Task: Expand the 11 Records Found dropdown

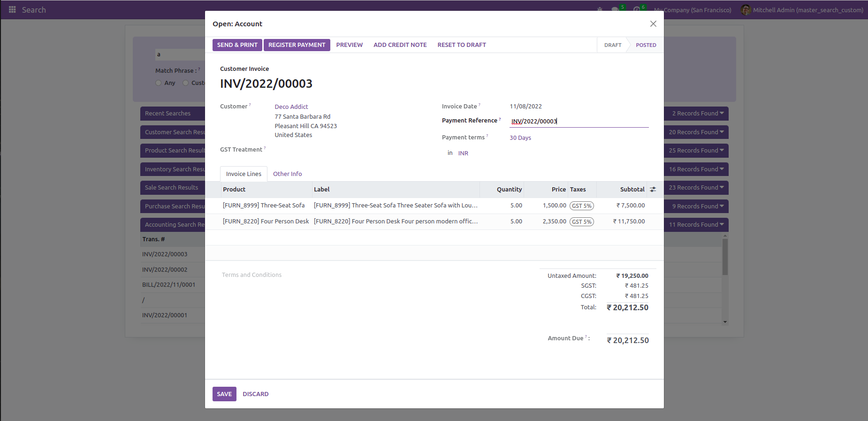Action: (x=696, y=225)
